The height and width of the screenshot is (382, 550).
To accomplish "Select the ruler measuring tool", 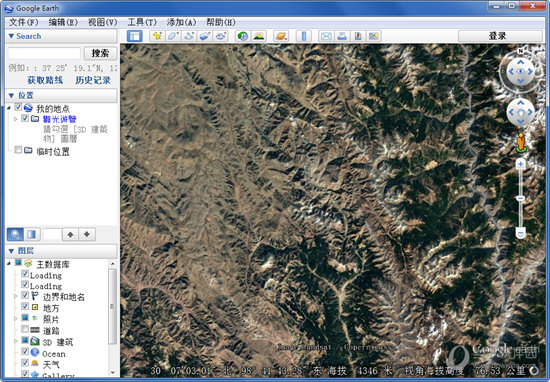I will [x=304, y=36].
